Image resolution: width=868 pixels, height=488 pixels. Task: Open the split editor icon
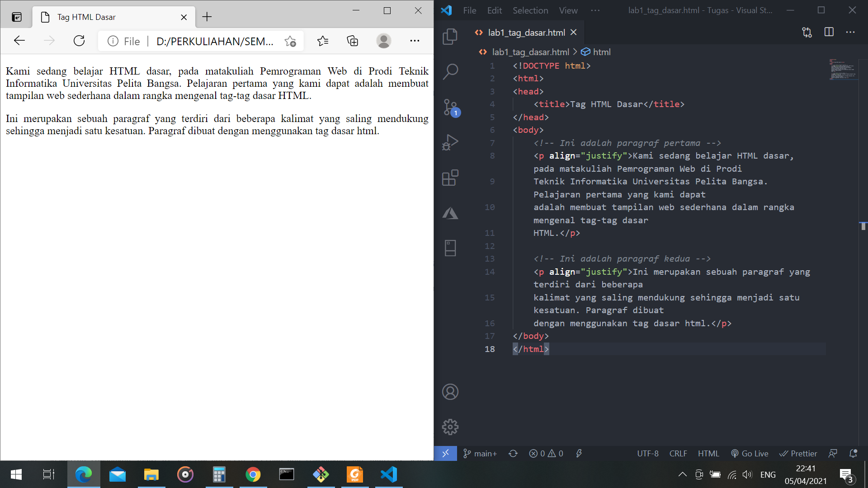pos(829,32)
